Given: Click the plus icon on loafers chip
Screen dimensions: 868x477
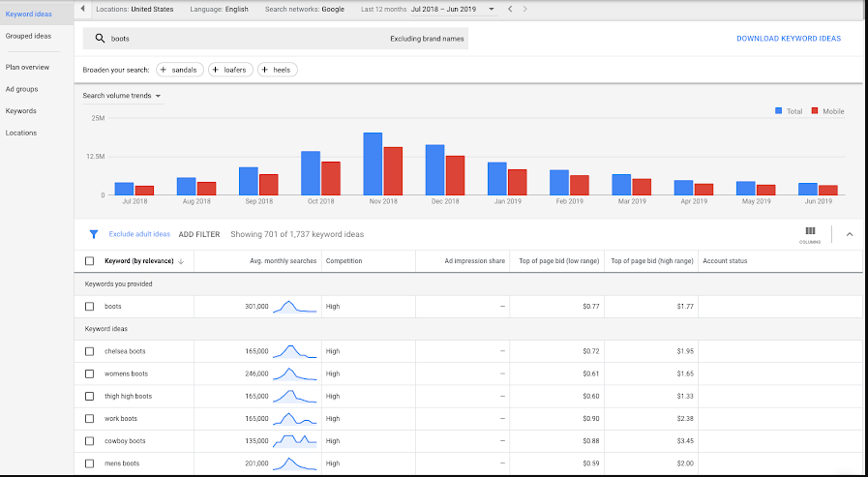Looking at the screenshot, I should click(x=216, y=70).
